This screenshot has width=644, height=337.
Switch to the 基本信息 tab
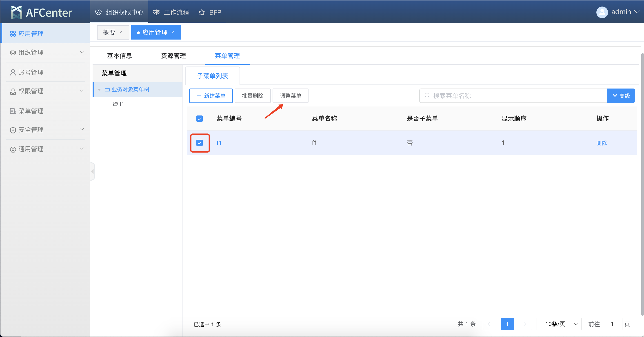pos(120,56)
